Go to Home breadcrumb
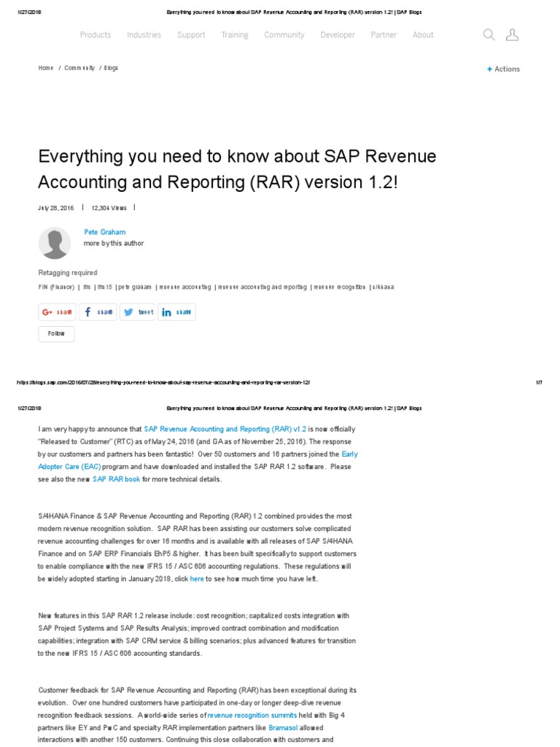The width and height of the screenshot is (560, 747). pyautogui.click(x=46, y=68)
